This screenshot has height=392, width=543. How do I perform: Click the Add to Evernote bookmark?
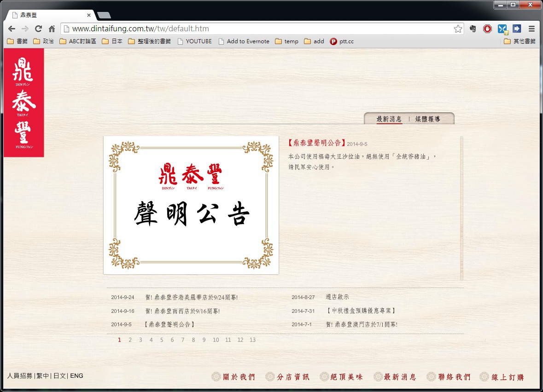coord(244,41)
